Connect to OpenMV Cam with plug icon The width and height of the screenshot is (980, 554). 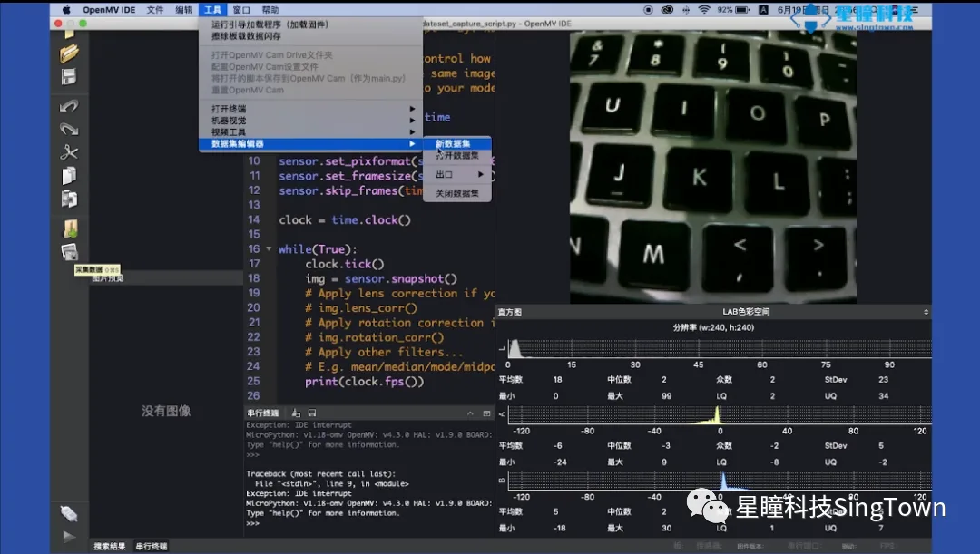pos(69,513)
